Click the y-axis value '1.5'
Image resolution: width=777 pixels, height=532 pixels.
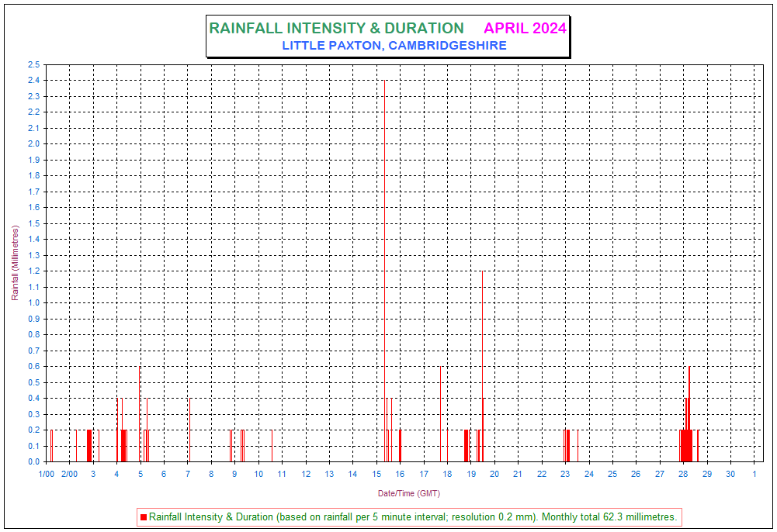[x=33, y=223]
